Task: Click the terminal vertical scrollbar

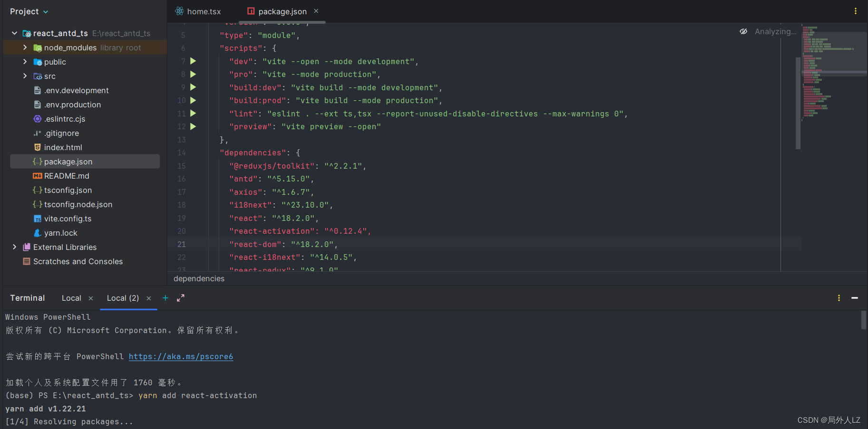Action: pyautogui.click(x=864, y=320)
